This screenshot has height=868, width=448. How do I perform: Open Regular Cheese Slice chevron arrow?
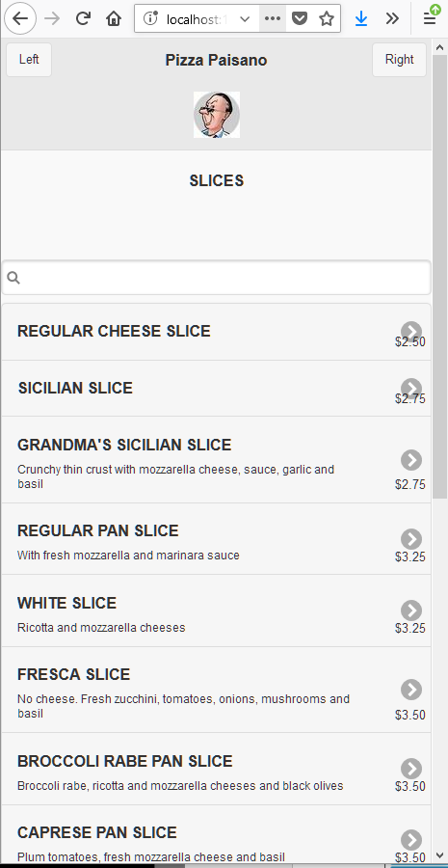pos(411,331)
